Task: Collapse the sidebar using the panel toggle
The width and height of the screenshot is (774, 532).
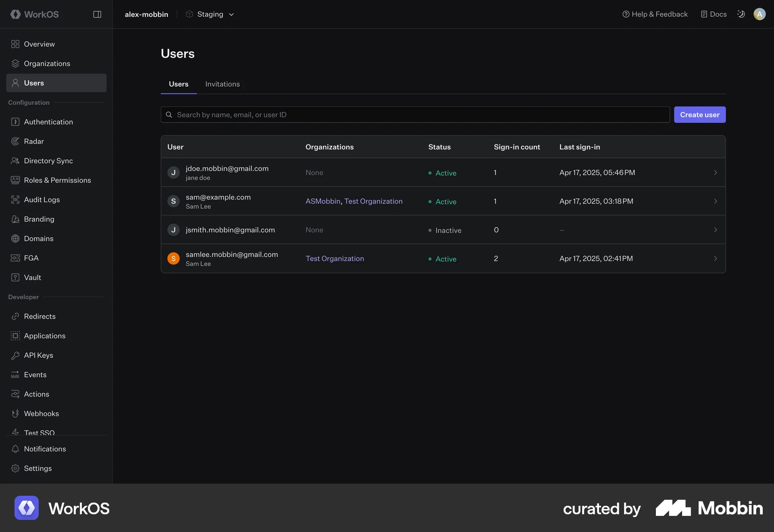Action: pos(97,14)
